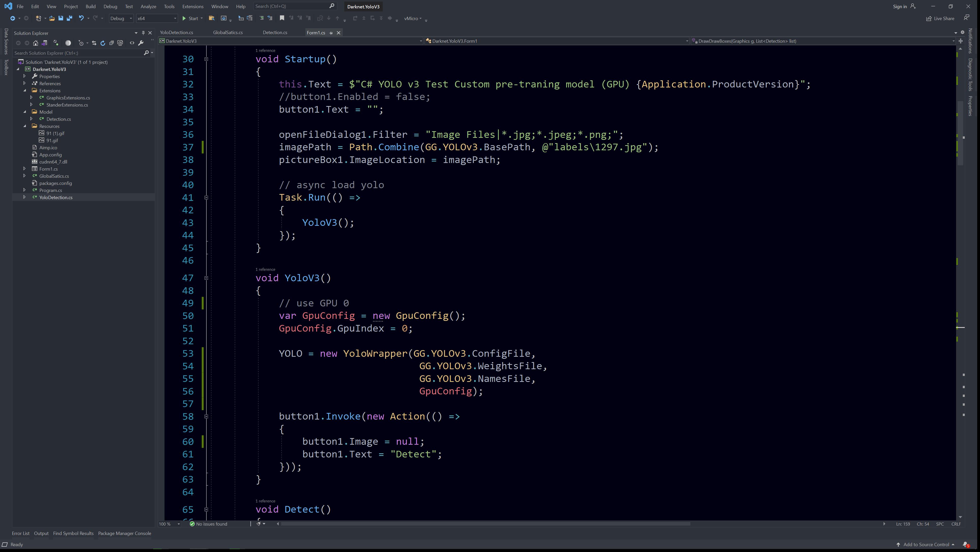Open the Build menu
Viewport: 980px width, 552px height.
[x=91, y=6]
